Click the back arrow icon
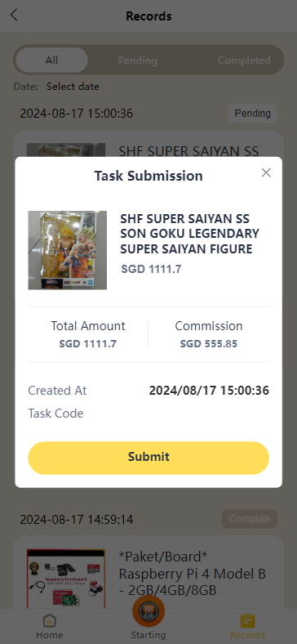Screen dimensions: 297x644 pos(14,16)
